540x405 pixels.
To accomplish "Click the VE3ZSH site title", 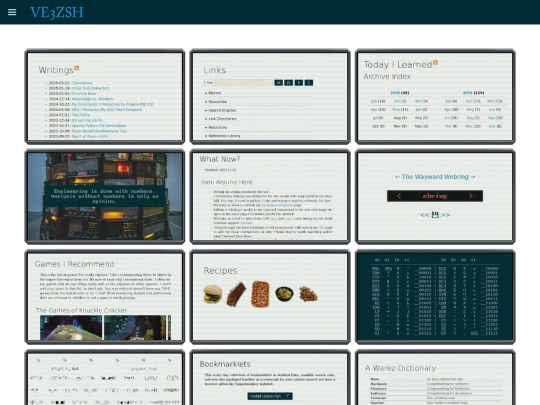I will [x=57, y=12].
